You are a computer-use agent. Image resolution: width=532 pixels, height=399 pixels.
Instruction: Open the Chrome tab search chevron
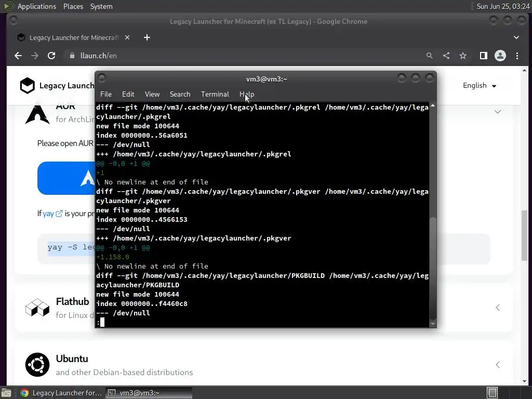click(516, 37)
